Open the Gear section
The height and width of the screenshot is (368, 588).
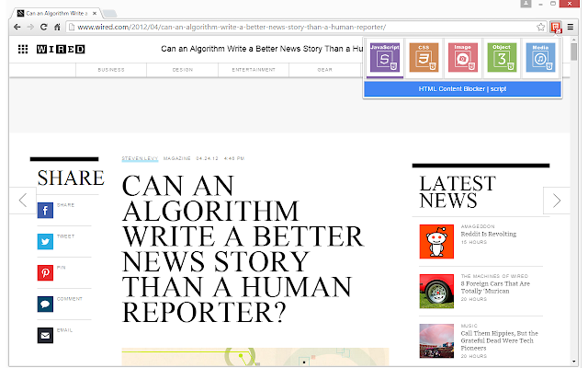point(324,70)
